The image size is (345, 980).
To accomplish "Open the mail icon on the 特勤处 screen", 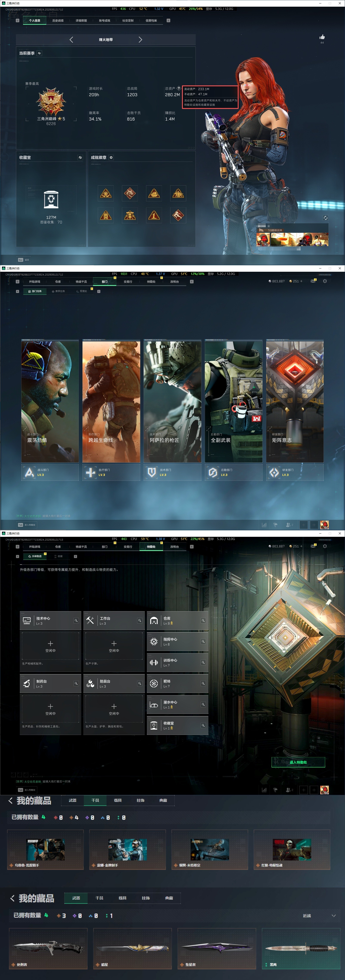I will (x=313, y=546).
